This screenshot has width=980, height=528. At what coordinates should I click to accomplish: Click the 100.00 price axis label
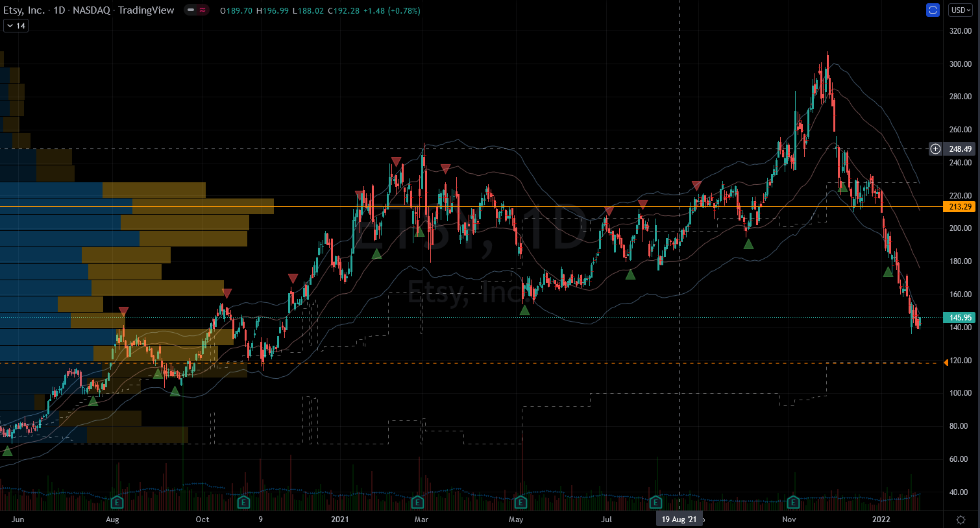coord(961,393)
